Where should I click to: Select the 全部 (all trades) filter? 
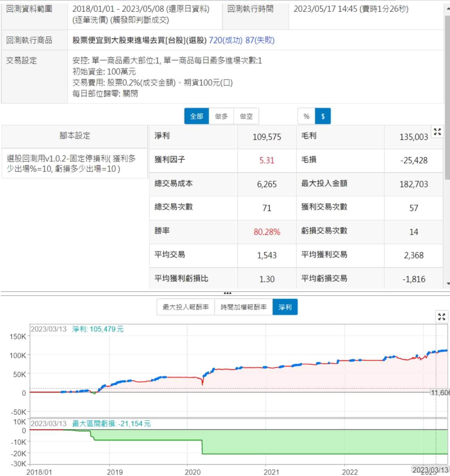coord(196,116)
